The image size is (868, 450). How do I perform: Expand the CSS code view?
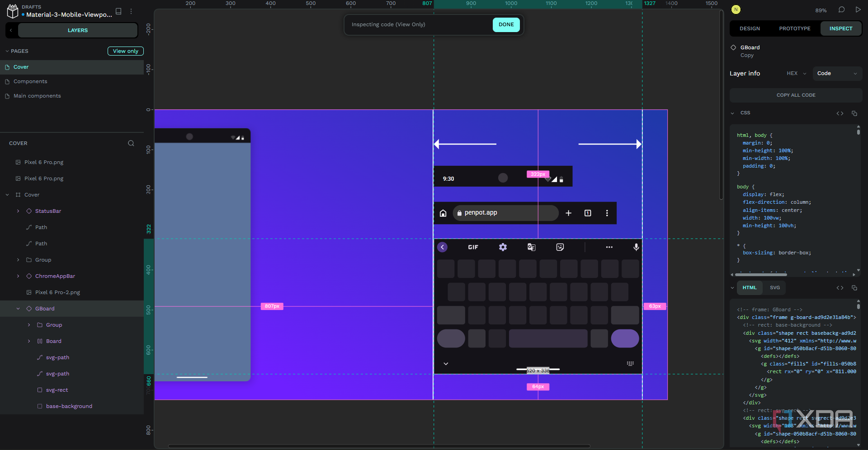click(x=840, y=113)
